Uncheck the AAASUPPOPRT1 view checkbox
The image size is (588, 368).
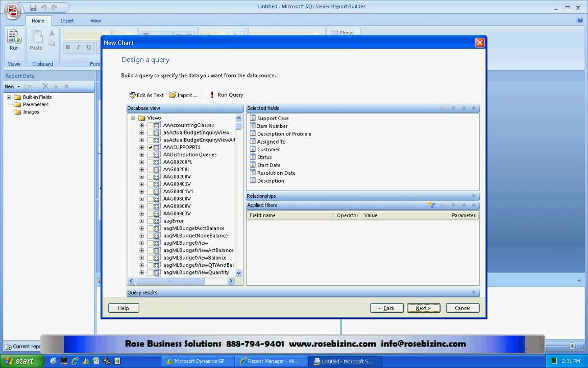pyautogui.click(x=151, y=147)
